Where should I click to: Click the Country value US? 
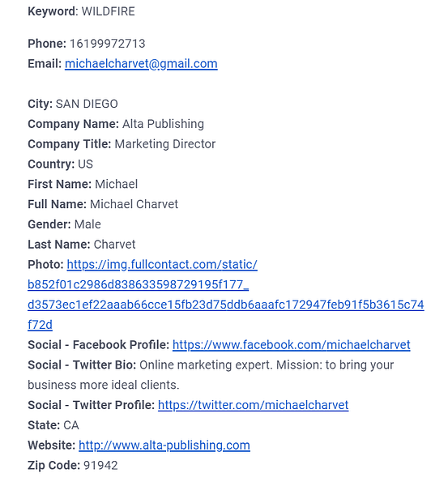pos(85,164)
